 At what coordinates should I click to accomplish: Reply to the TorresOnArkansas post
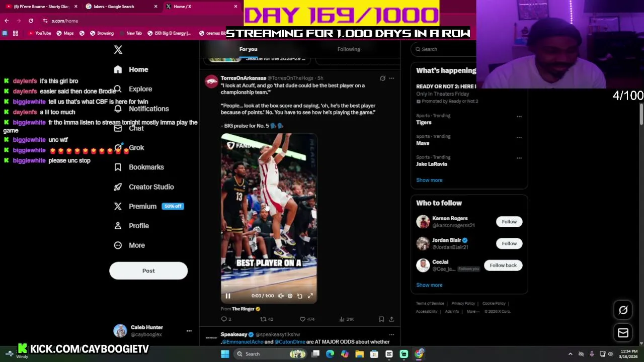pyautogui.click(x=226, y=319)
